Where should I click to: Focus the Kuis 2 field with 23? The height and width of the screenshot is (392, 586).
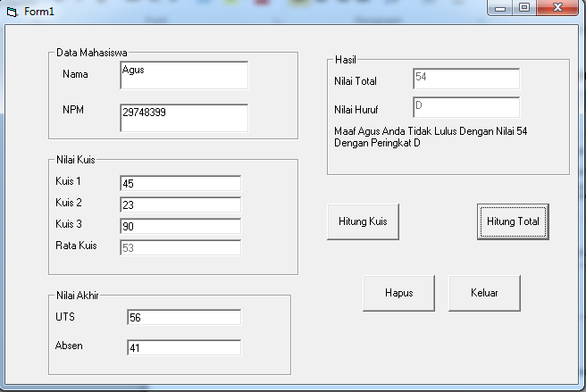pyautogui.click(x=180, y=204)
